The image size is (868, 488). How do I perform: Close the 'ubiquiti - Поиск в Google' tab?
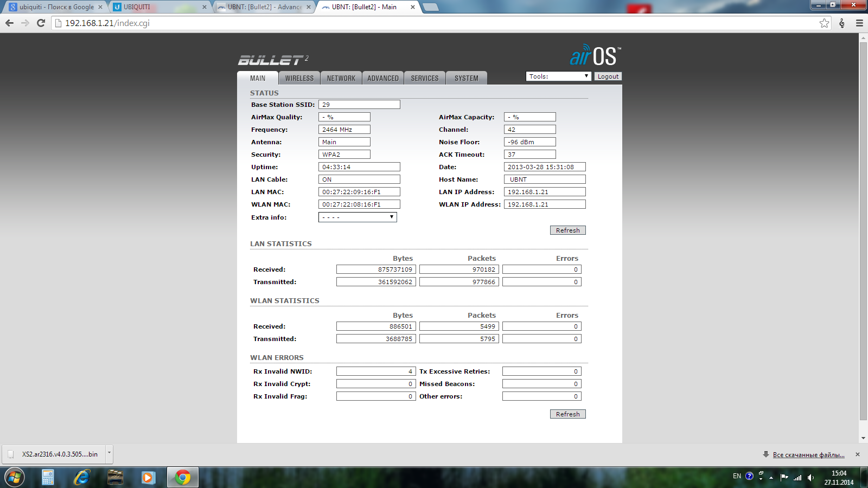pos(100,7)
